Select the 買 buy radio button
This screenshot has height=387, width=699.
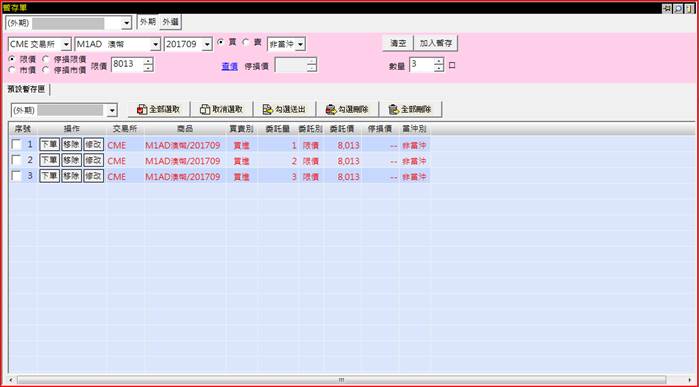tap(220, 42)
